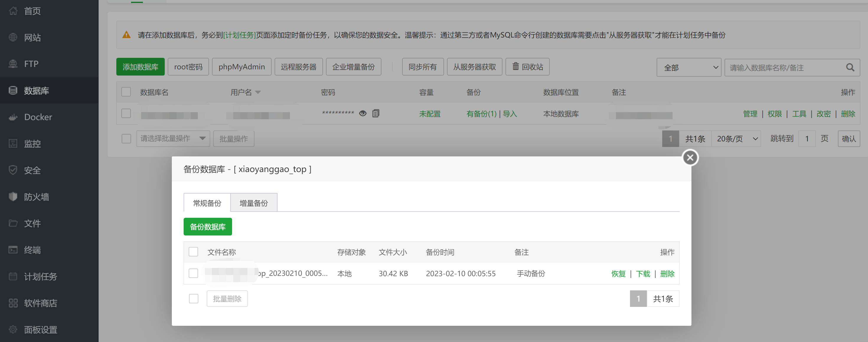Screen dimensions: 868x342
Task: Toggle checkbox beside batch delete
Action: (x=193, y=299)
